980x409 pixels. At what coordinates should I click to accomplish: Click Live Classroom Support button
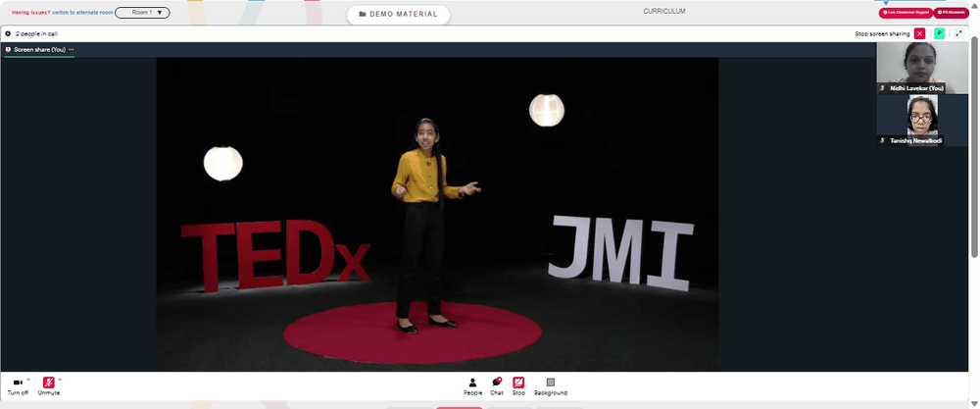click(906, 13)
